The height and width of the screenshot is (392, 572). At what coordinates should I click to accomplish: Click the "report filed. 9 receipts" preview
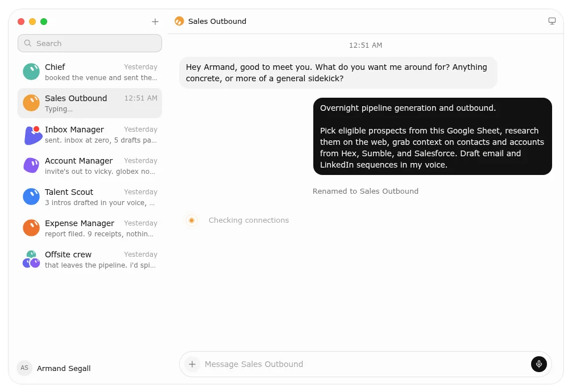coord(99,233)
